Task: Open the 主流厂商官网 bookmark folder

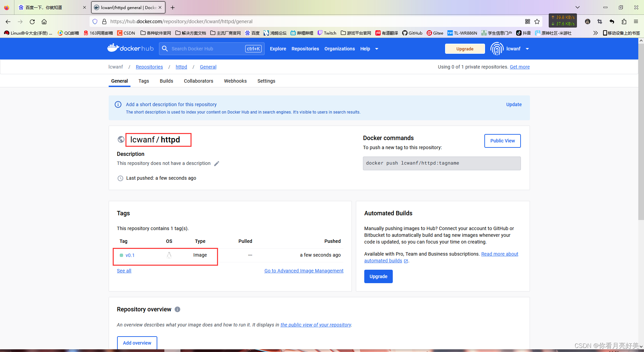Action: [226, 33]
